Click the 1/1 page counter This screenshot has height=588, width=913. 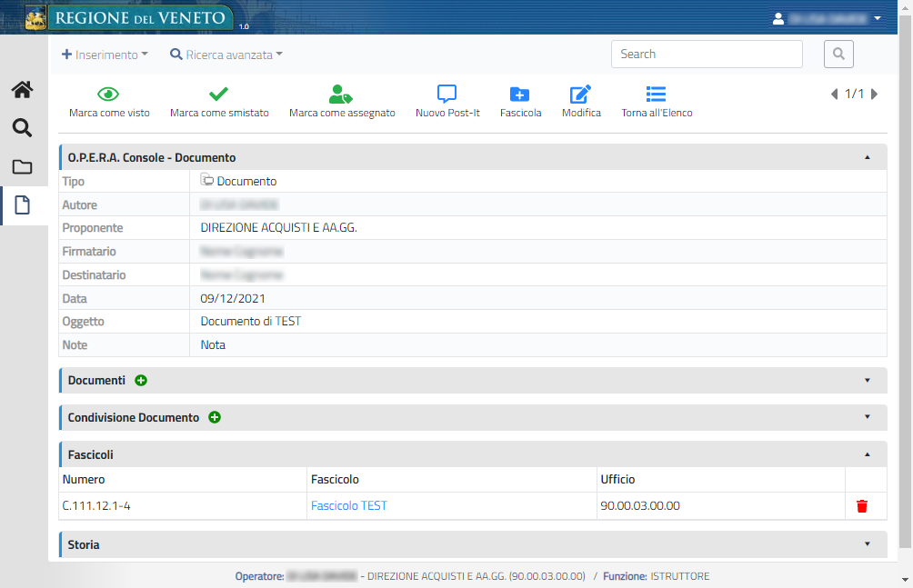click(854, 94)
